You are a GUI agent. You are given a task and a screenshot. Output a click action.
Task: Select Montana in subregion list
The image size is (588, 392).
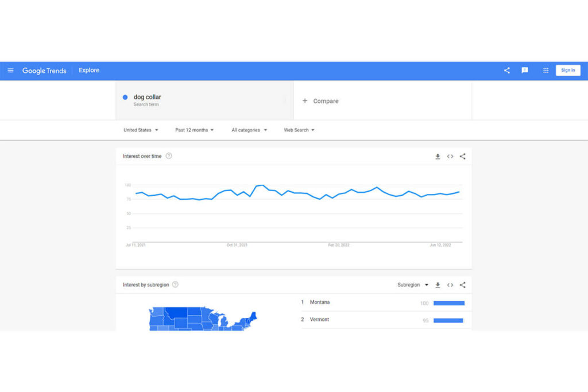[319, 302]
